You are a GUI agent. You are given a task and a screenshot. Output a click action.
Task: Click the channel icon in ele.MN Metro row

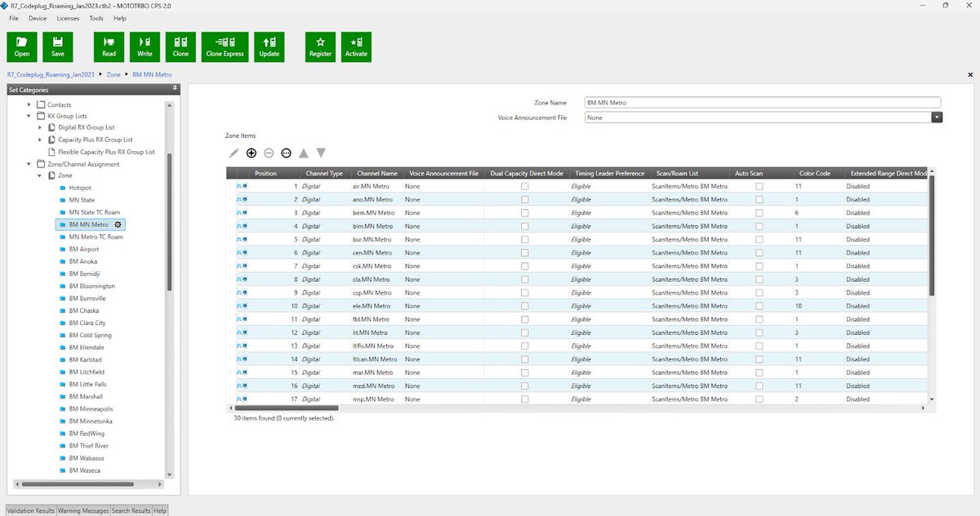coord(242,306)
